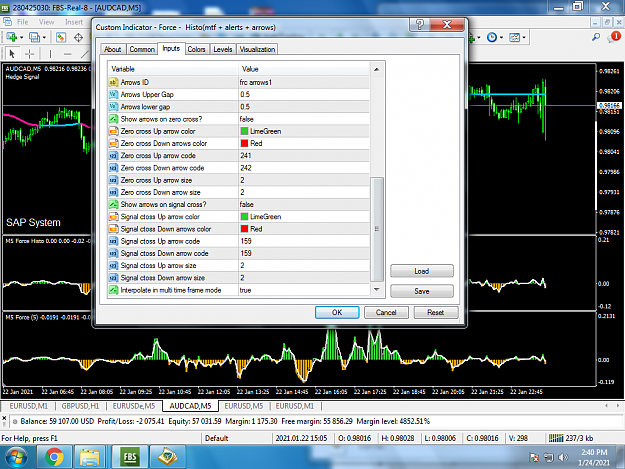
Task: Toggle Show arrows on zero cross value
Action: [303, 119]
